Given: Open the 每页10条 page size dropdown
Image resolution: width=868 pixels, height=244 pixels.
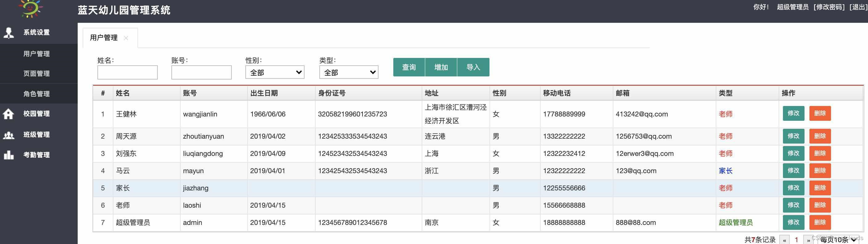Looking at the screenshot, I should (838, 240).
